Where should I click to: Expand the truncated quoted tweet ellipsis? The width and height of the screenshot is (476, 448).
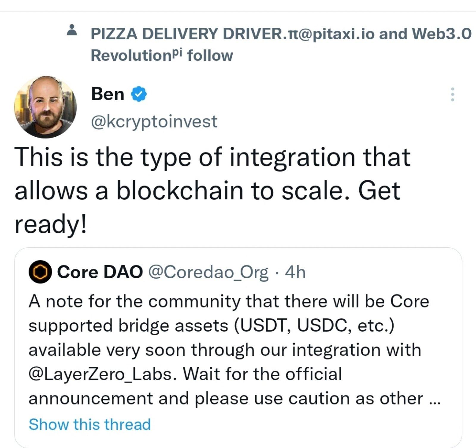(x=435, y=399)
